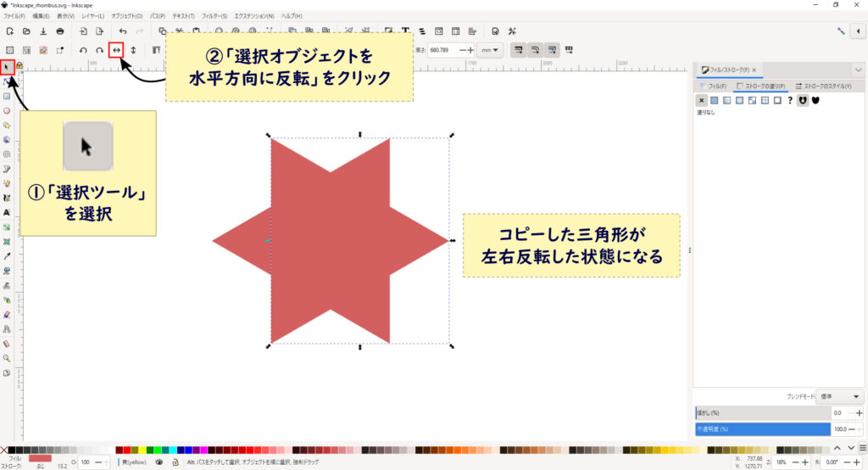Choose Flat color paint button
868x470 pixels.
point(714,100)
